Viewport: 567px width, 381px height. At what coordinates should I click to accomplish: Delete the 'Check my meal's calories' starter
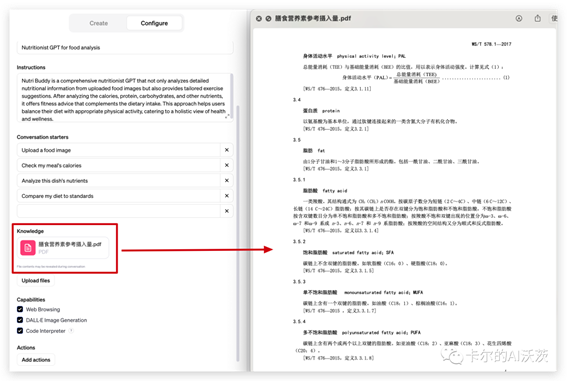pyautogui.click(x=227, y=165)
